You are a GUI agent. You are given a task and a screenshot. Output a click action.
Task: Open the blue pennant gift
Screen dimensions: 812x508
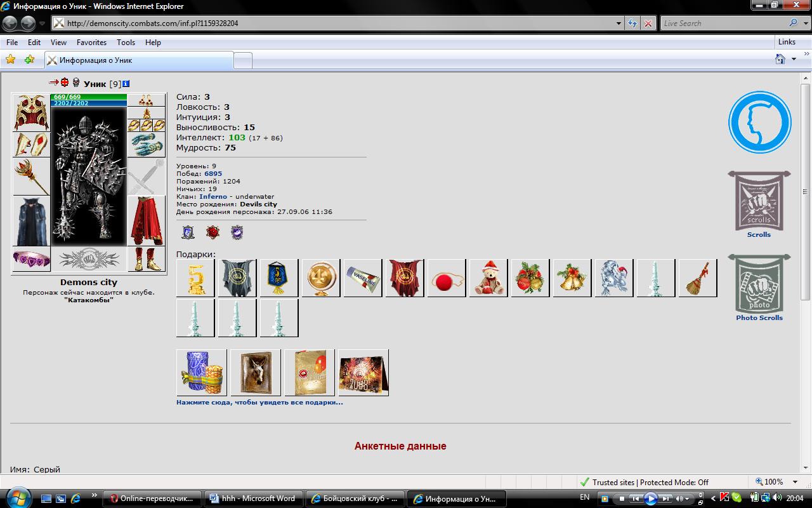(x=279, y=278)
